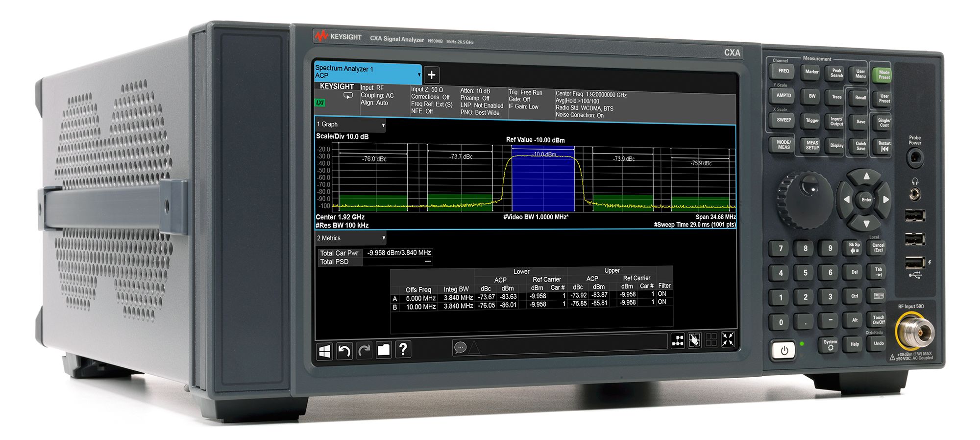Open the message speech bubble icon
Viewport: 980px width, 440px height.
click(460, 348)
